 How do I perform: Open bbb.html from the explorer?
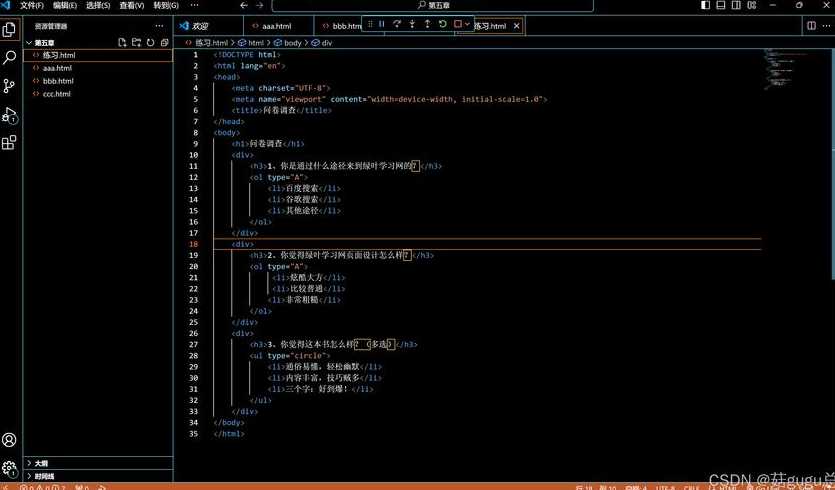[98, 81]
